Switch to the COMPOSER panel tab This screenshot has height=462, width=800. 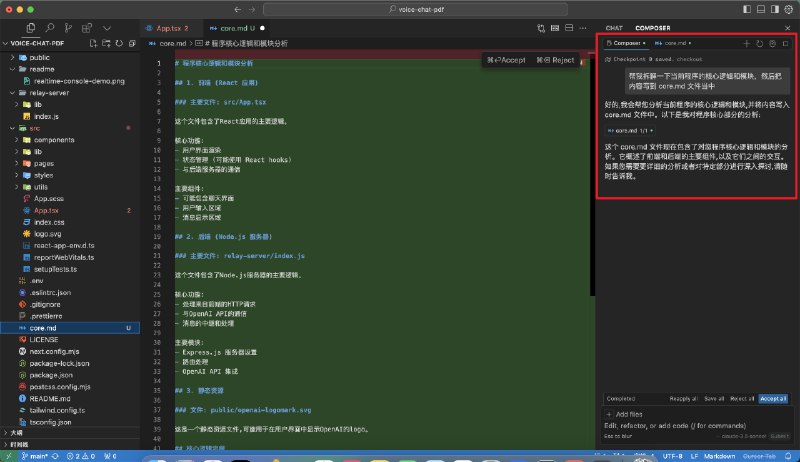pos(653,28)
